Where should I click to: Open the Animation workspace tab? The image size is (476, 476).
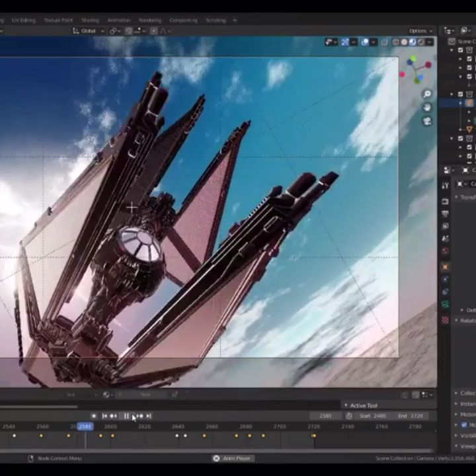(119, 20)
